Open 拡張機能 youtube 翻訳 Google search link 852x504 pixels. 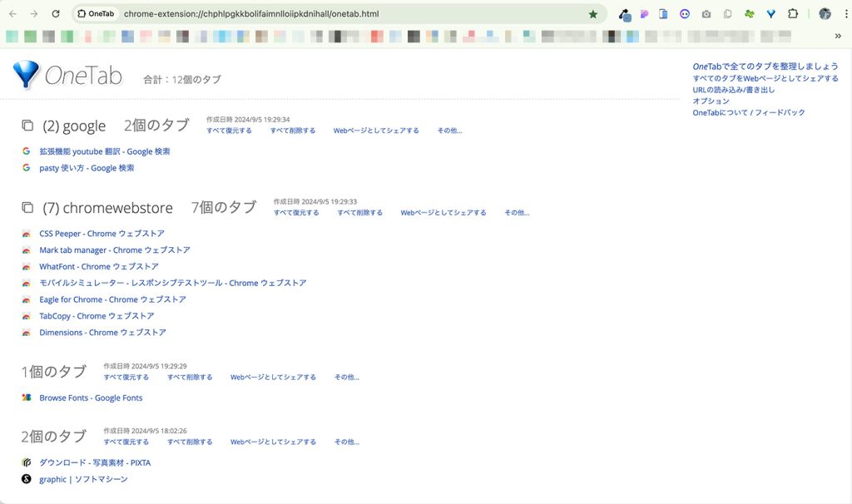pyautogui.click(x=104, y=151)
